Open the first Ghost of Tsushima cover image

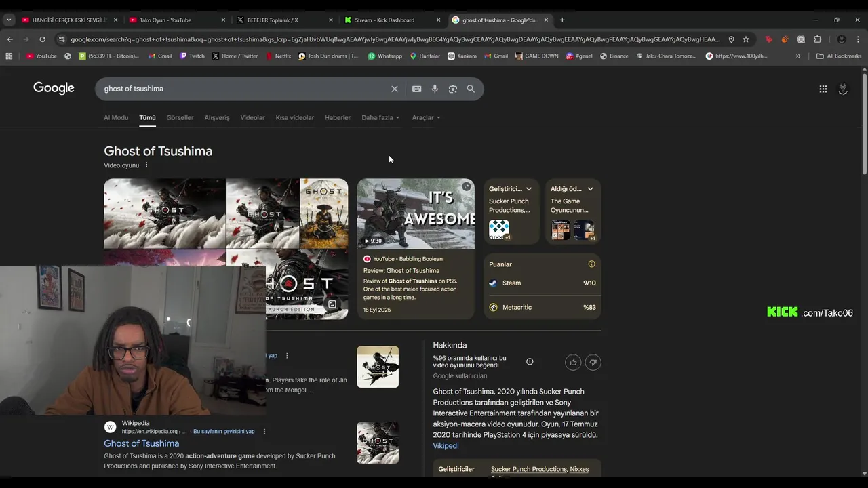click(165, 213)
